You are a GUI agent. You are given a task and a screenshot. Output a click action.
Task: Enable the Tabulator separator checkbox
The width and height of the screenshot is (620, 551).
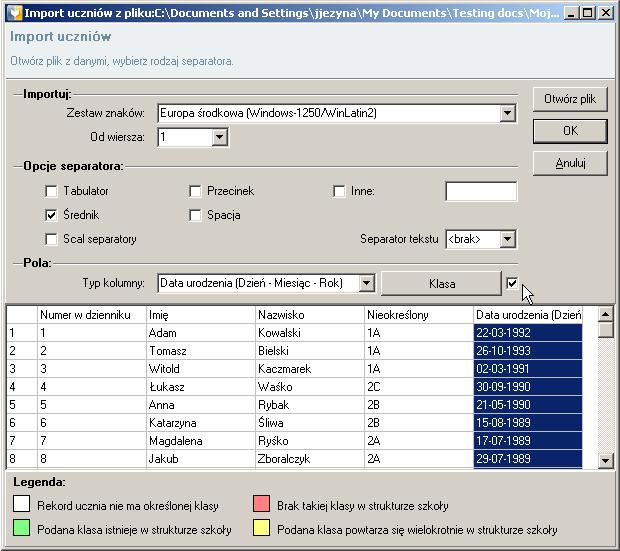coord(51,191)
